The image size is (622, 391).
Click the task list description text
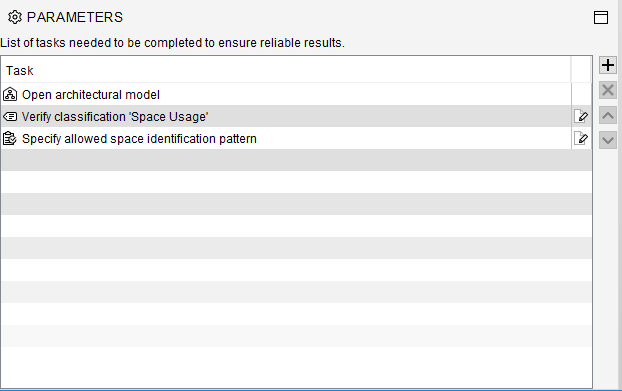click(172, 42)
